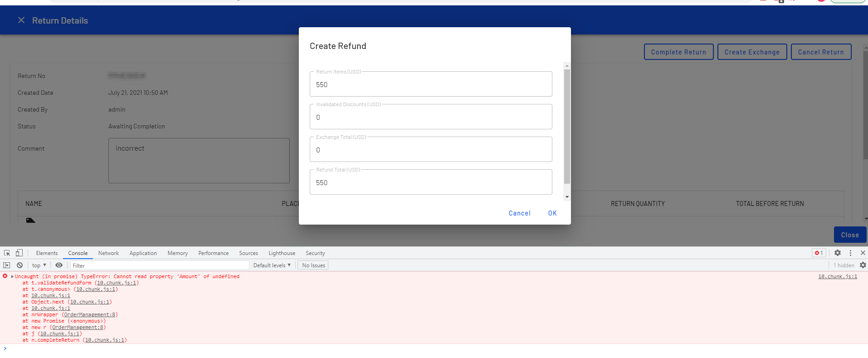Click the red error count badge

click(x=819, y=253)
